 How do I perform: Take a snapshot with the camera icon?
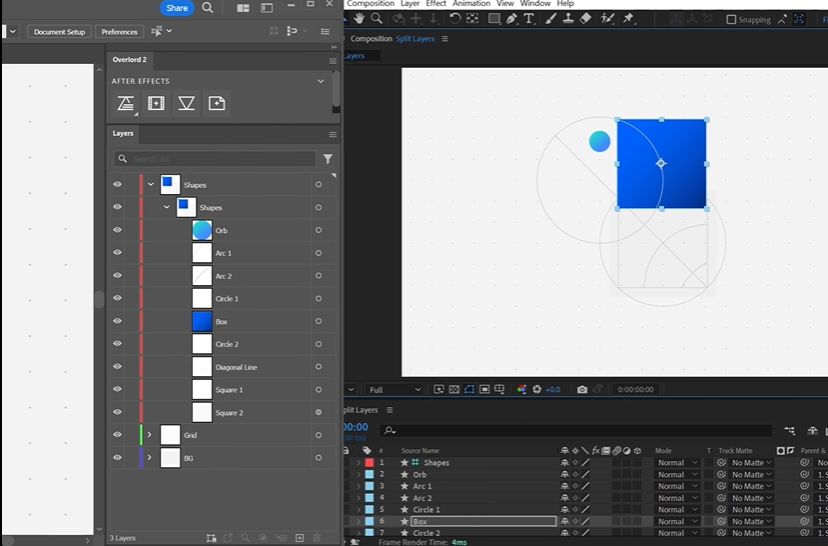click(x=582, y=389)
